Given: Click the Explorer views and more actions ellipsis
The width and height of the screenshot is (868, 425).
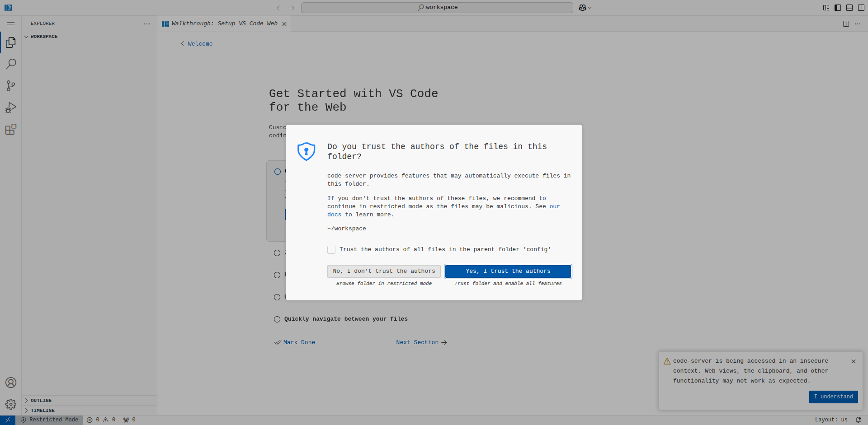Looking at the screenshot, I should pos(147,23).
